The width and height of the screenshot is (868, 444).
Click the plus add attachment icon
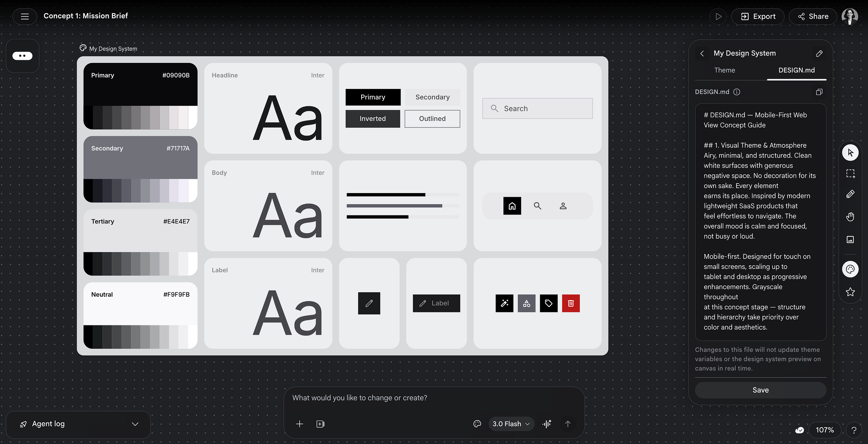299,424
